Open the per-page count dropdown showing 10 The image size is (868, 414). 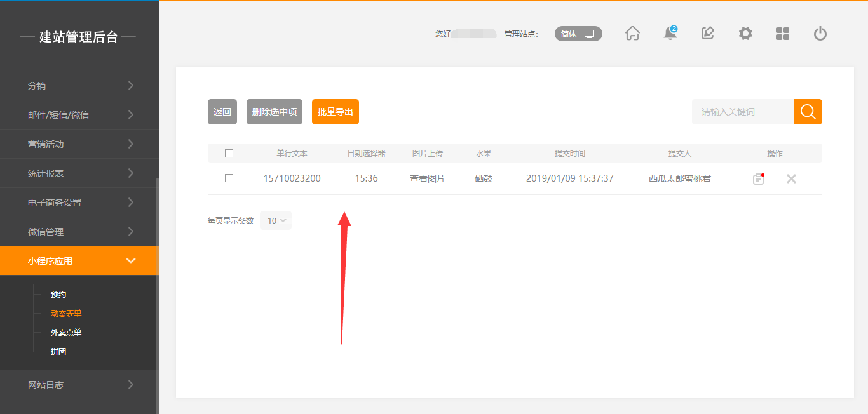[x=276, y=220]
